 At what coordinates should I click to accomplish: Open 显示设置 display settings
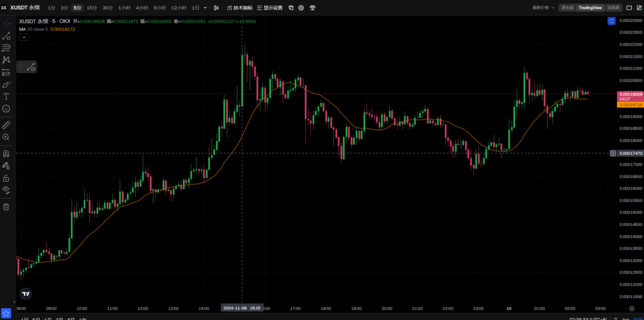[x=270, y=8]
